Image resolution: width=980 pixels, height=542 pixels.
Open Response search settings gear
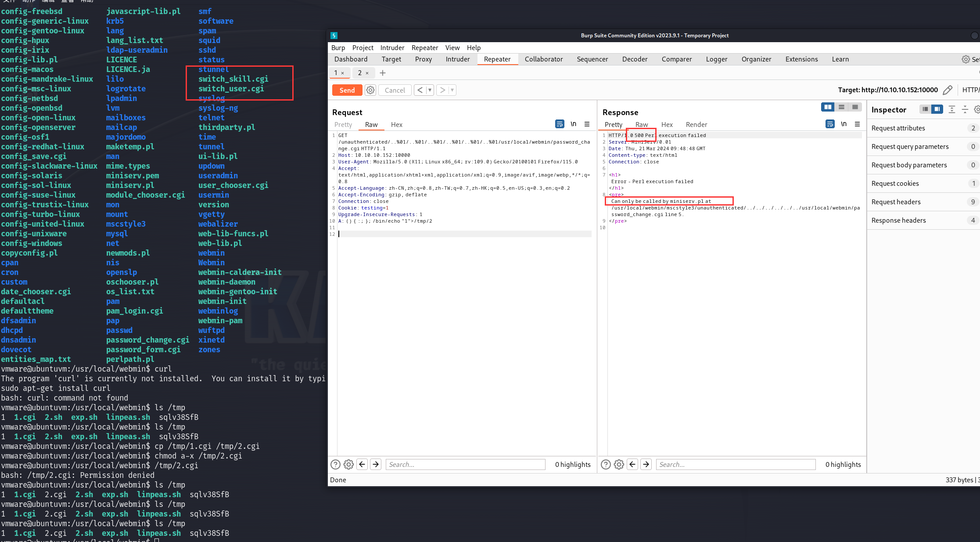pyautogui.click(x=619, y=464)
